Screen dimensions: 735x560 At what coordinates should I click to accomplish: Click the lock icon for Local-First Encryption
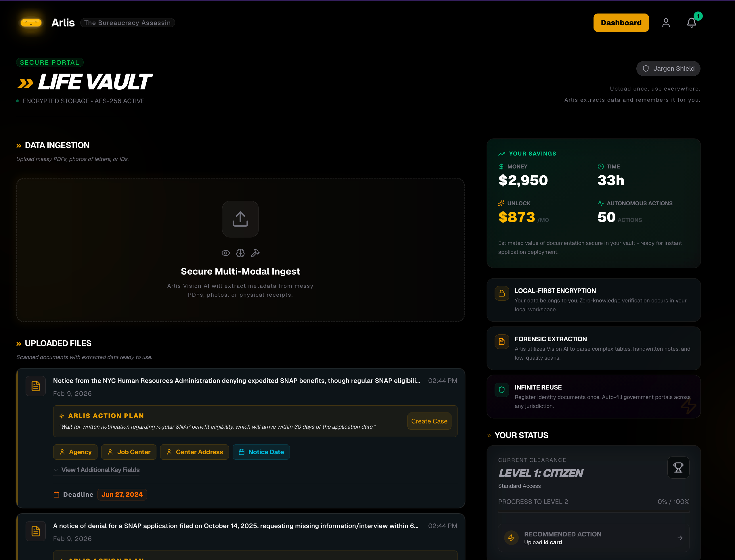[502, 293]
